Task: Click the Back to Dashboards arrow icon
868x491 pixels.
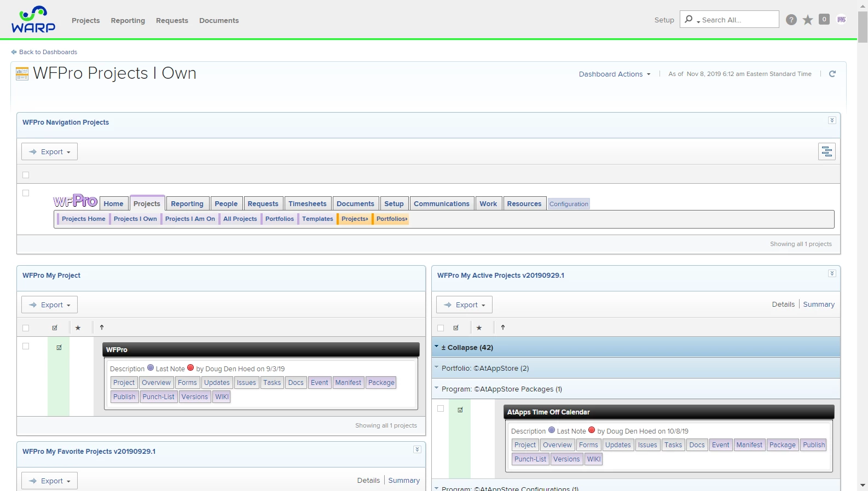Action: click(14, 52)
